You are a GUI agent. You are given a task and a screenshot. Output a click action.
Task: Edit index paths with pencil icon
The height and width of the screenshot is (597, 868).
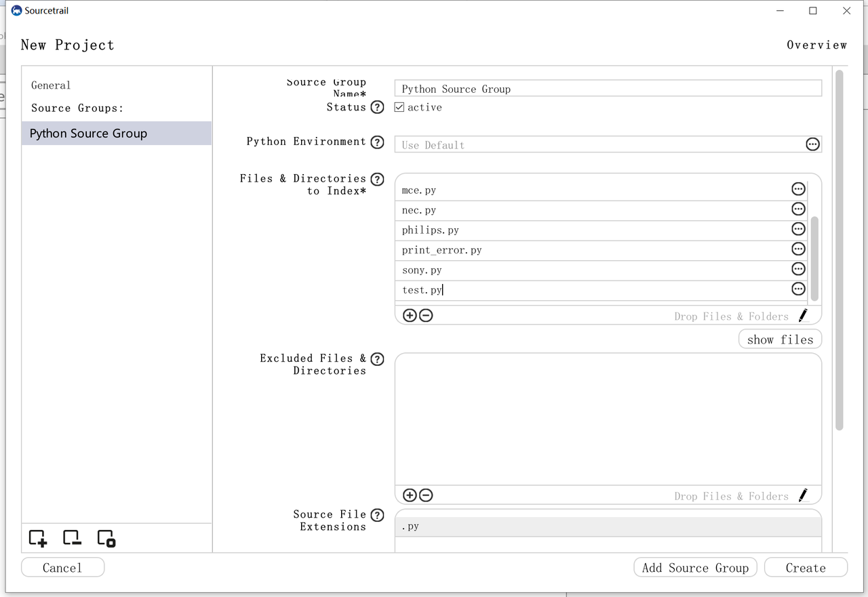click(803, 315)
